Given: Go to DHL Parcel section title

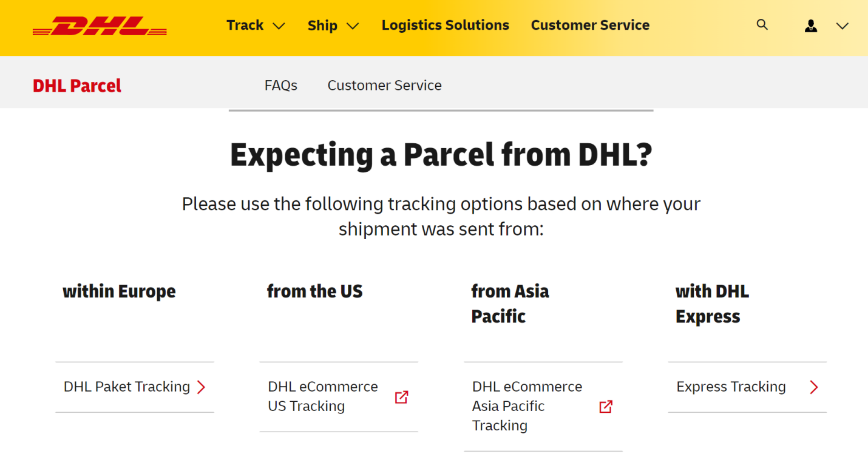Looking at the screenshot, I should point(77,86).
